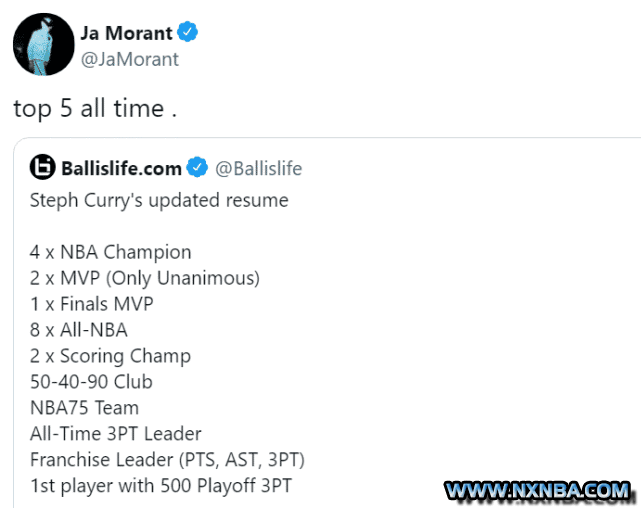Click the '2 x Scoring Champ' line

point(110,356)
